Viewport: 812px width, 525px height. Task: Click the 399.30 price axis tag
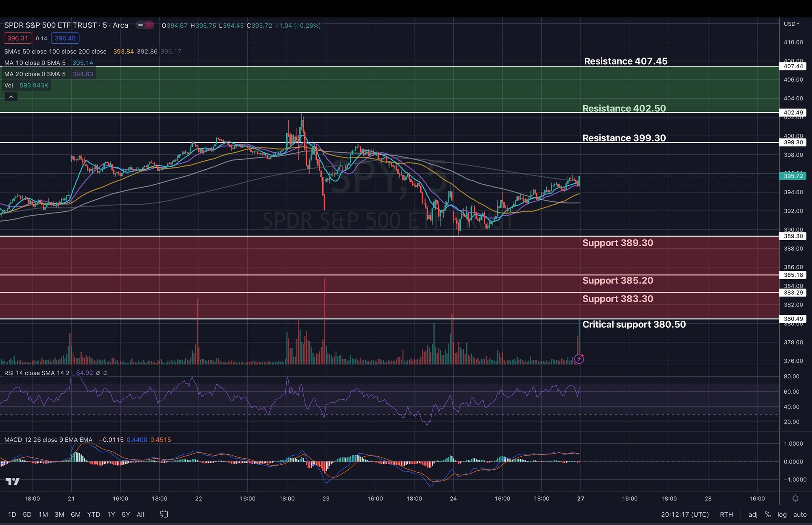coord(793,142)
